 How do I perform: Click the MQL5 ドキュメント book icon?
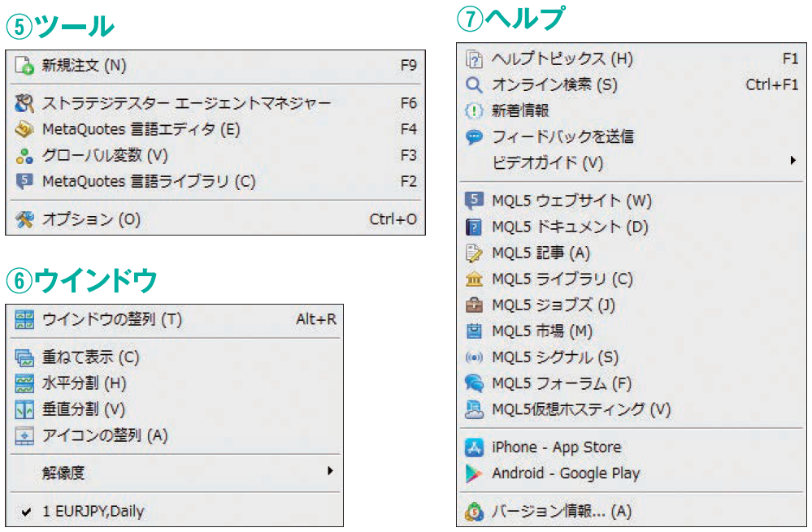click(x=474, y=227)
